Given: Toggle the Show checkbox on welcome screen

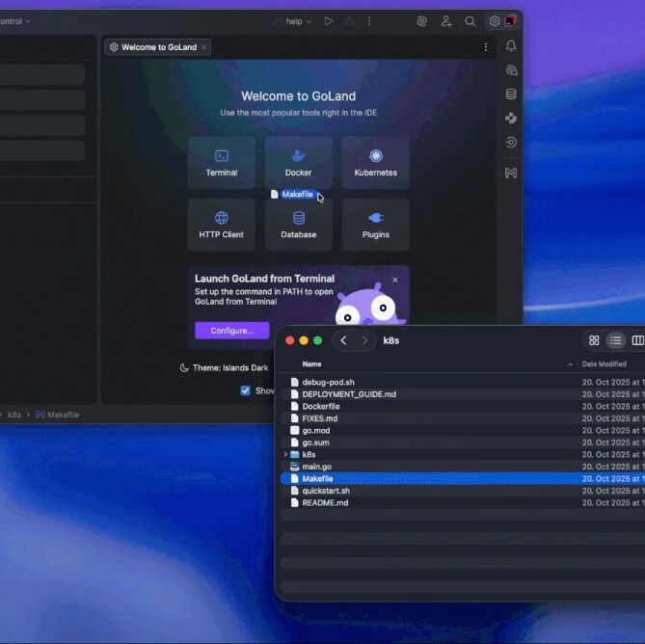Looking at the screenshot, I should pos(245,390).
